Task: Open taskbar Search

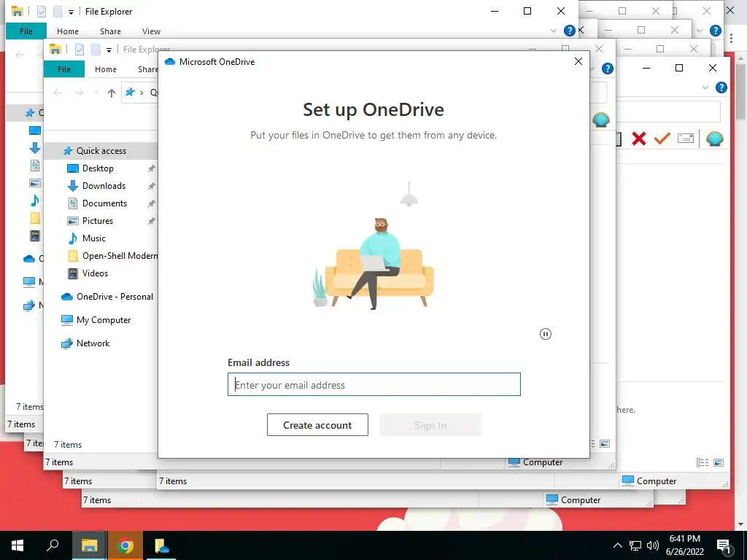Action: click(53, 545)
